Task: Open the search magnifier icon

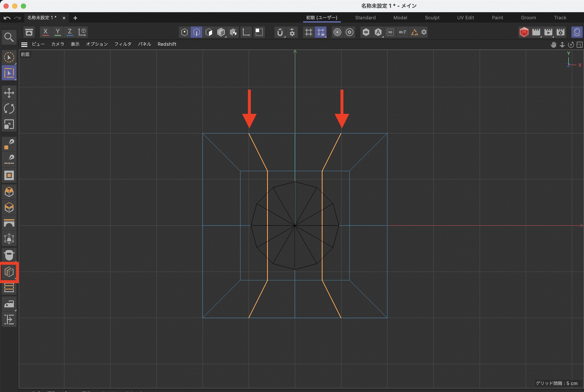Action: point(9,37)
